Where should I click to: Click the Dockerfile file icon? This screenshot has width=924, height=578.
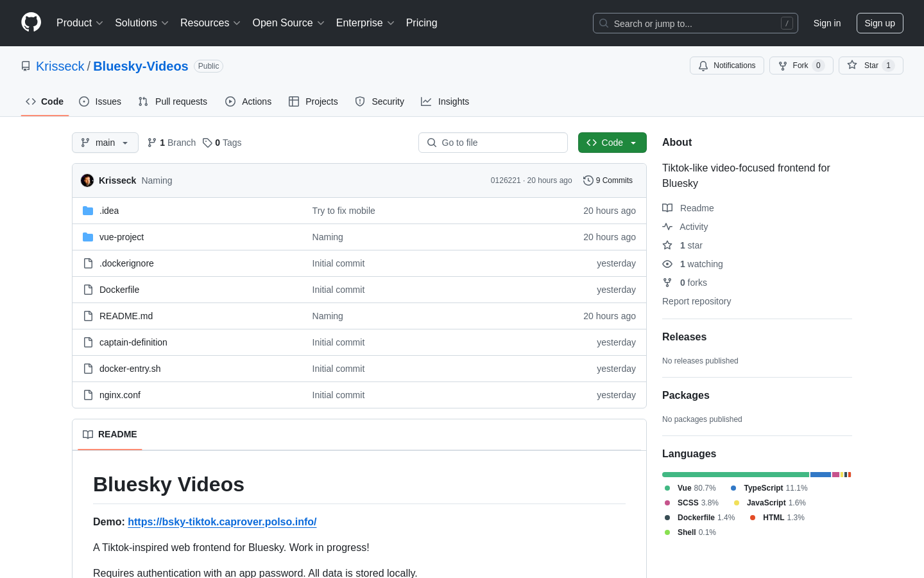point(88,290)
